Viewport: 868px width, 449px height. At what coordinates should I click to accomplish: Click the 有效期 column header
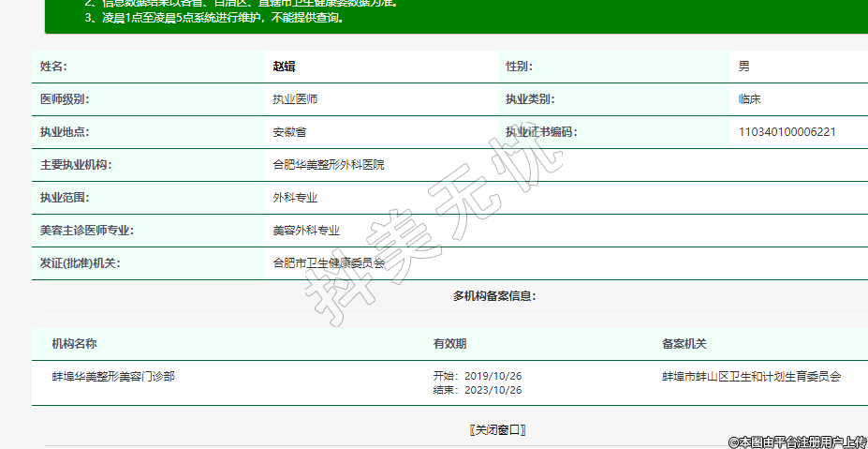[449, 344]
